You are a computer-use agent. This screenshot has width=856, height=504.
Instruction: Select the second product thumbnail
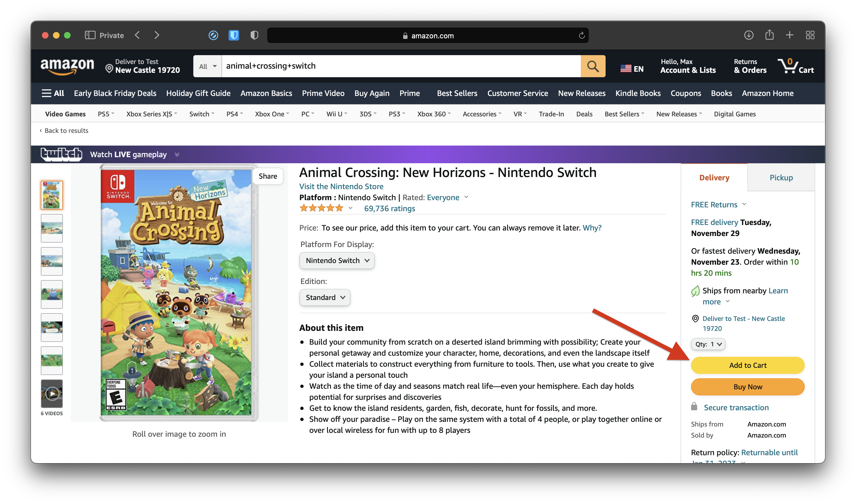click(52, 228)
